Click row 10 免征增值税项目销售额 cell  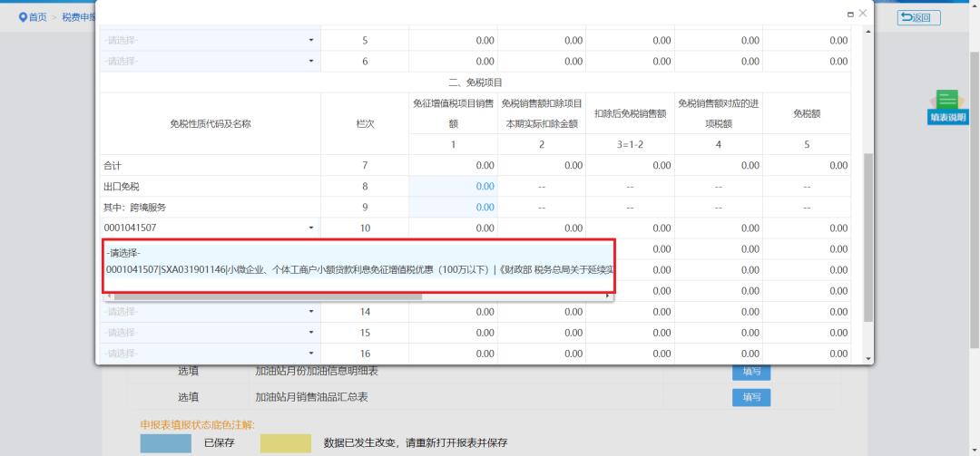point(453,228)
